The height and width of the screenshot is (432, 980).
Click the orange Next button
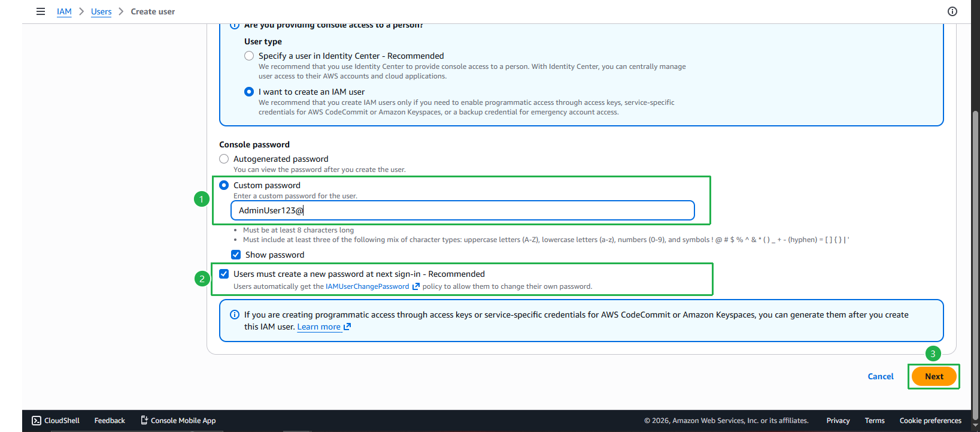pyautogui.click(x=934, y=376)
